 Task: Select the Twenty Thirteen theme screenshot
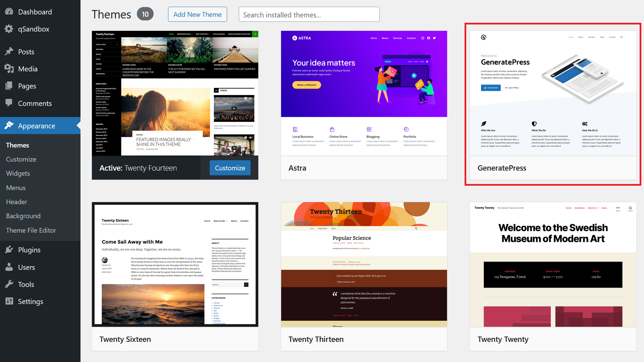(x=364, y=264)
